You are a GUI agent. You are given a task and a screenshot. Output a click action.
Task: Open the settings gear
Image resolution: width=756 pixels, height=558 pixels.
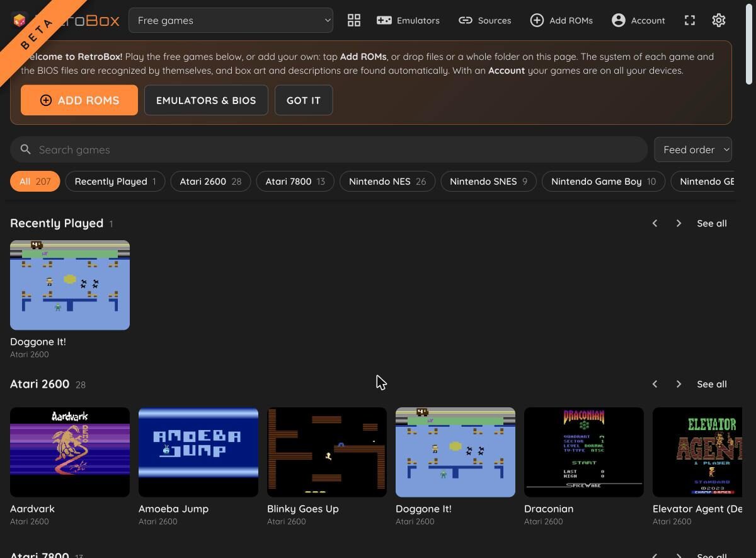point(719,20)
